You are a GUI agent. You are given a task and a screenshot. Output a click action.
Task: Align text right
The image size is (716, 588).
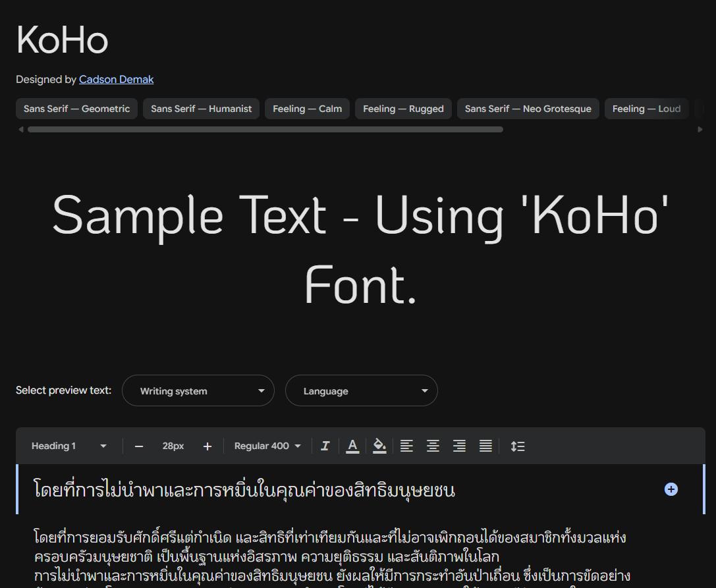[x=459, y=446]
